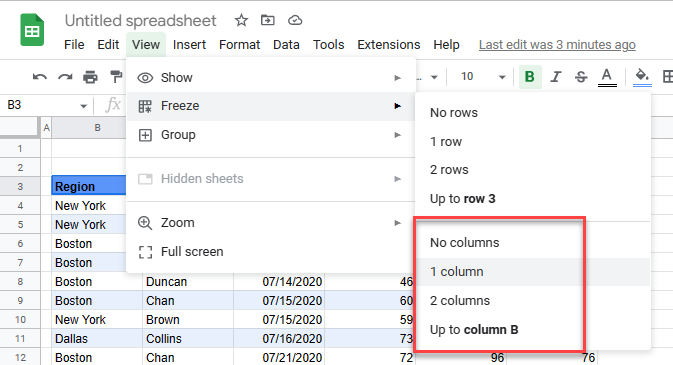Image resolution: width=673 pixels, height=365 pixels.
Task: Open the Help menu
Action: tap(446, 45)
